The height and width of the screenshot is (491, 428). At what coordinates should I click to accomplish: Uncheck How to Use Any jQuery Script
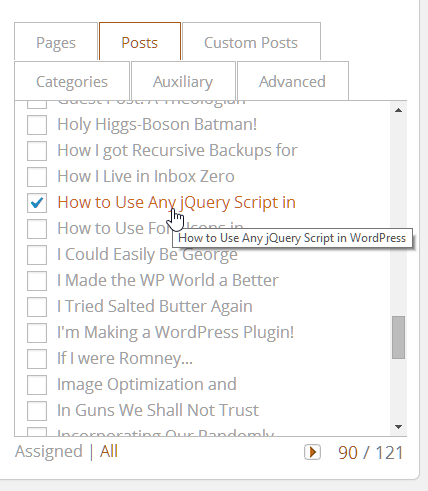pyautogui.click(x=37, y=203)
